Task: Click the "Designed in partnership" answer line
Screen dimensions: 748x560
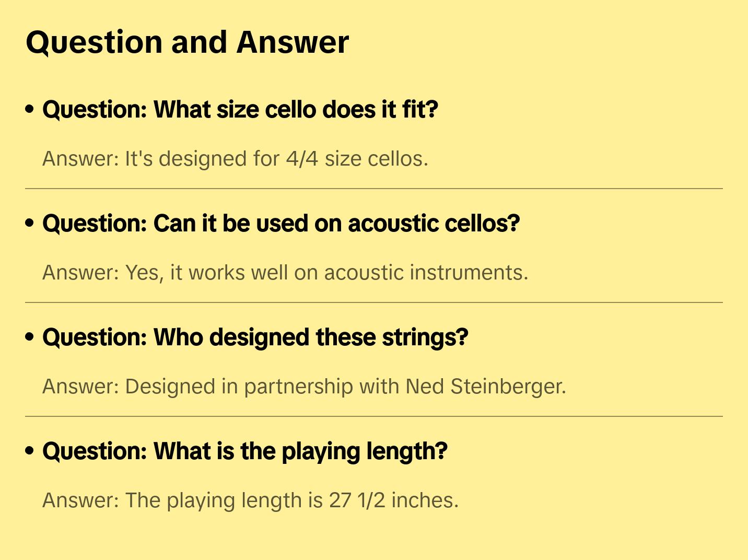Action: [304, 387]
